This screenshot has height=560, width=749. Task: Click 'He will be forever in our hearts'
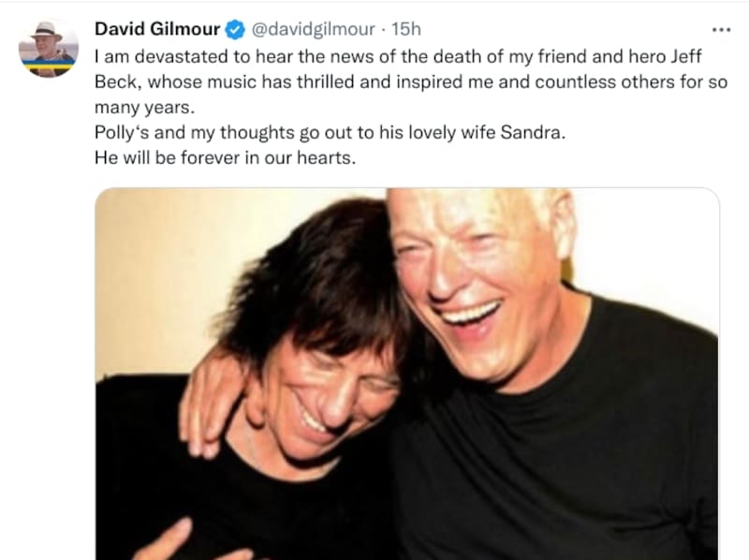pos(225,157)
